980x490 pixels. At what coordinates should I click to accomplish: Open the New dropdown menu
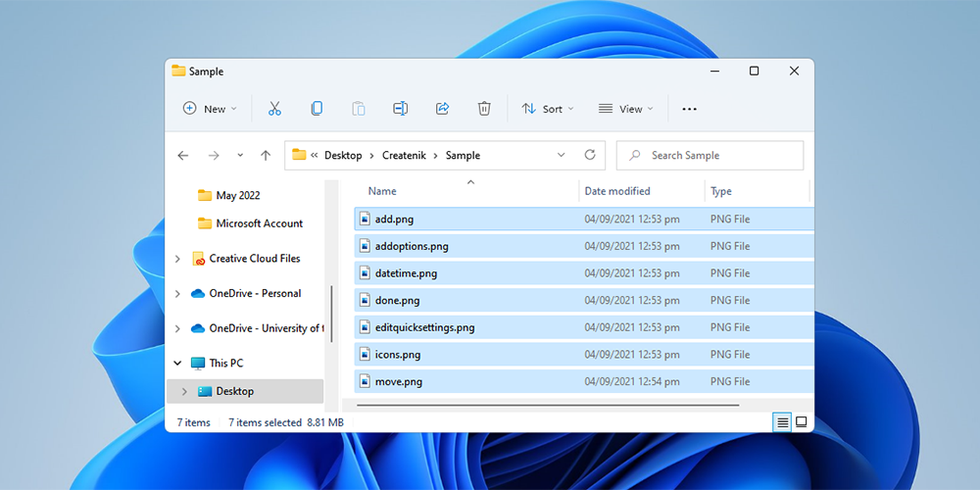point(210,109)
